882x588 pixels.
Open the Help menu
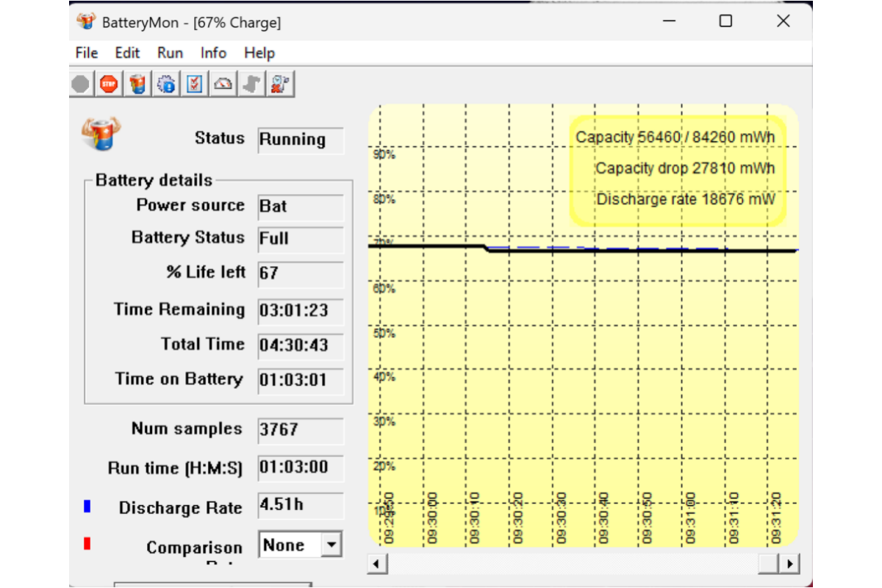click(x=259, y=53)
